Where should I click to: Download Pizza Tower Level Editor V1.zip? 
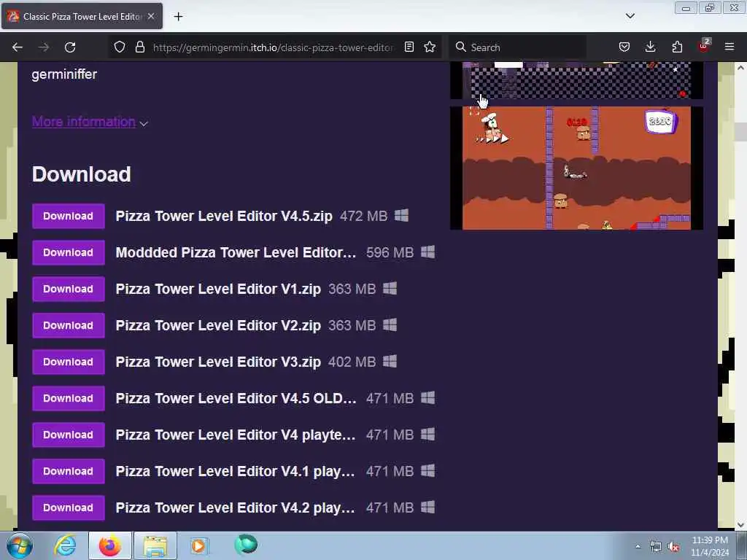[68, 289]
